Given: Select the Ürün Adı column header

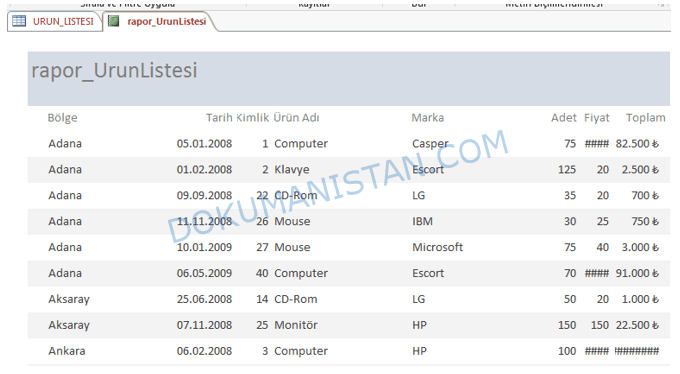Looking at the screenshot, I should (x=296, y=118).
